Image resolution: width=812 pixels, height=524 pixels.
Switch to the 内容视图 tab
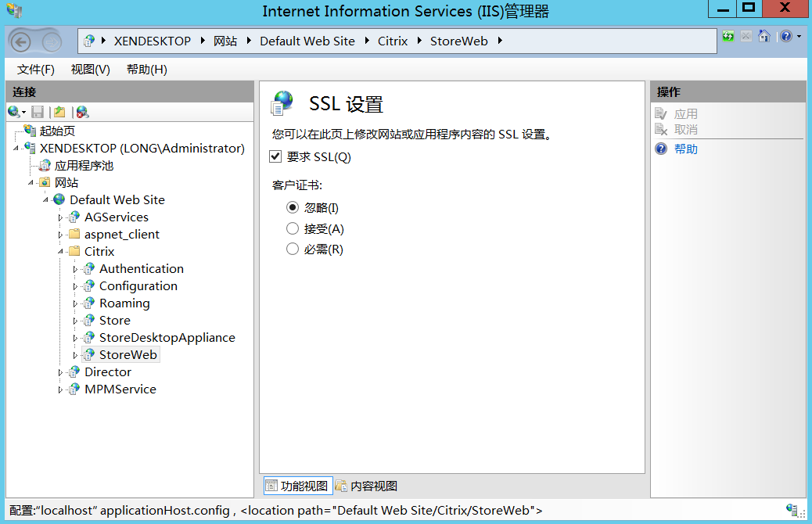point(367,486)
